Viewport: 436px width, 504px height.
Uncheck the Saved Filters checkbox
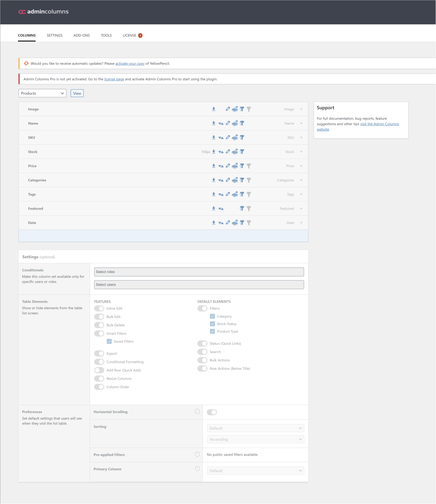coord(109,342)
